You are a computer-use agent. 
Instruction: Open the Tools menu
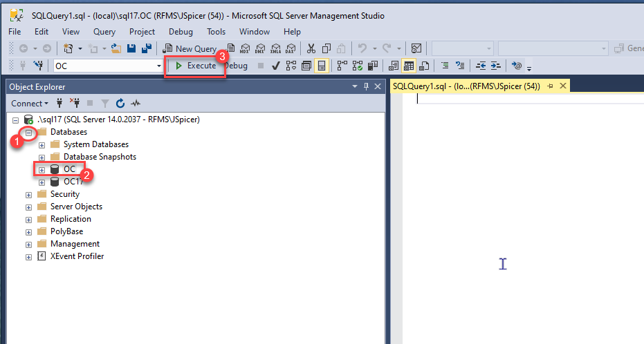pyautogui.click(x=216, y=32)
